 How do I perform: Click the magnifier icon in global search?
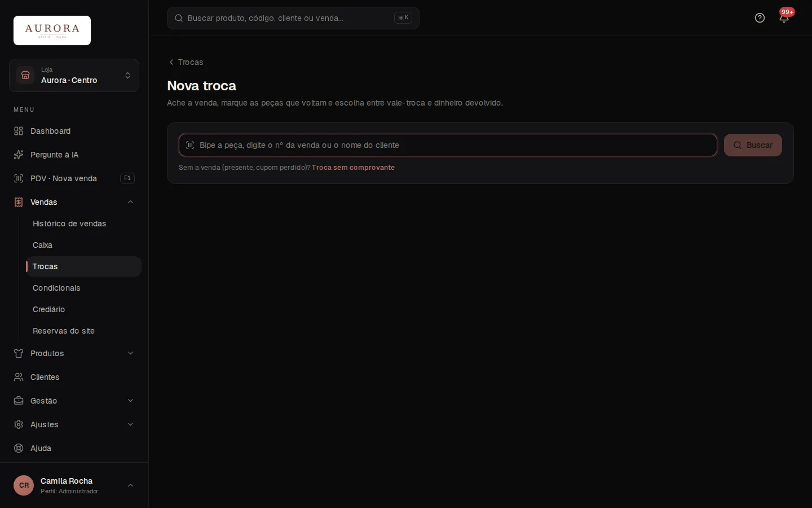[179, 18]
